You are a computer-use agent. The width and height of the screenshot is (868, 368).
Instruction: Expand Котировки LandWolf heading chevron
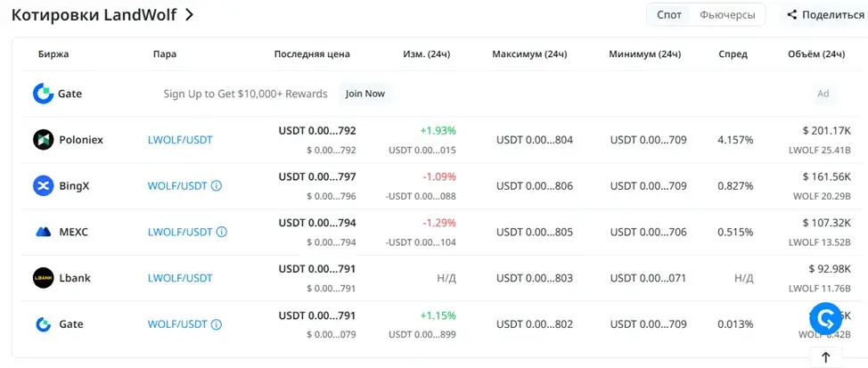pyautogui.click(x=189, y=15)
